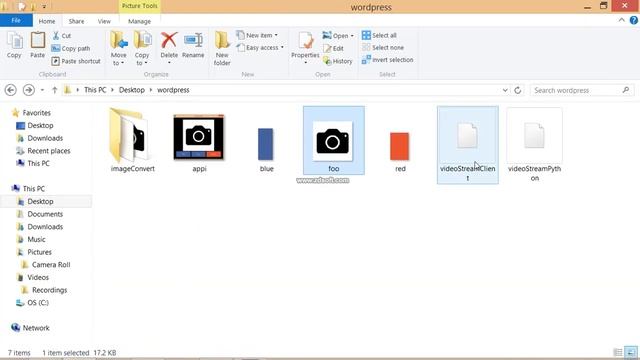
Task: Open Recent places in sidebar
Action: pyautogui.click(x=44, y=151)
